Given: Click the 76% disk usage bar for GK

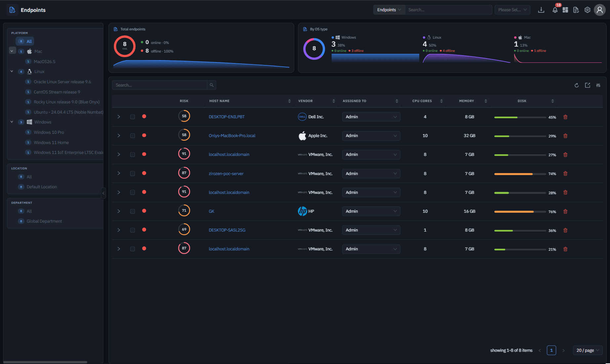Looking at the screenshot, I should point(520,212).
